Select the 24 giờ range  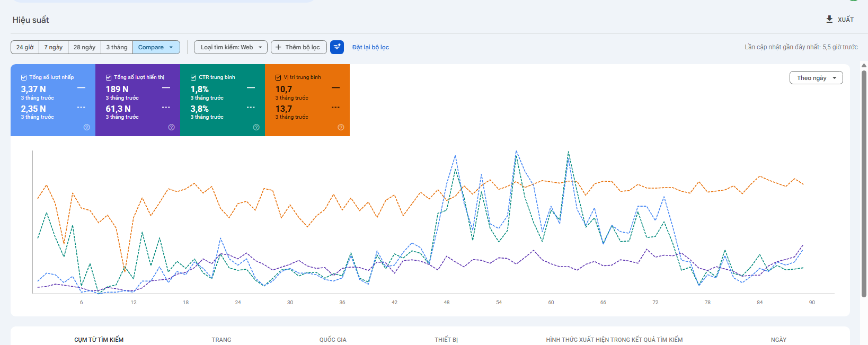pos(25,47)
